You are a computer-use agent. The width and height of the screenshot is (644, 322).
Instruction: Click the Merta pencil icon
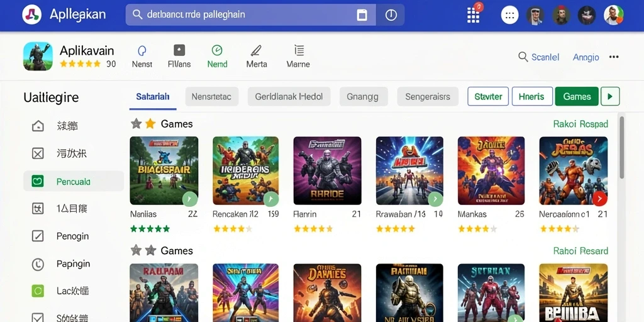(257, 51)
